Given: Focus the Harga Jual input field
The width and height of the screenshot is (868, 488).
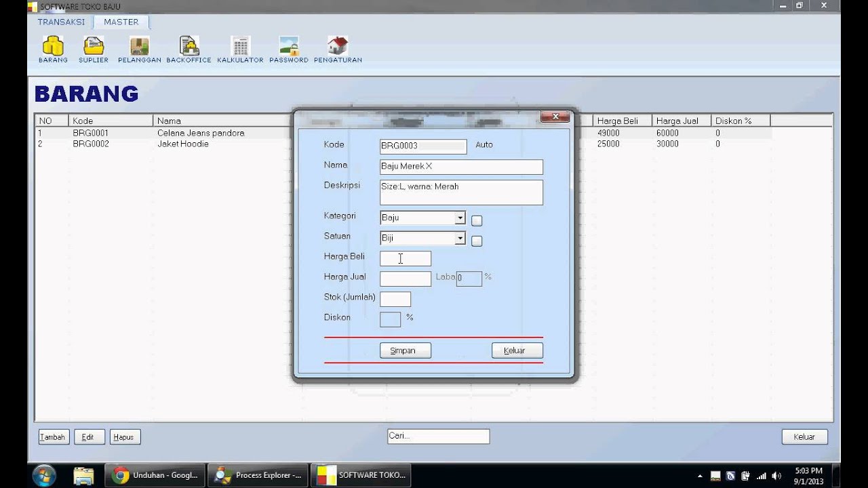Looking at the screenshot, I should [405, 279].
